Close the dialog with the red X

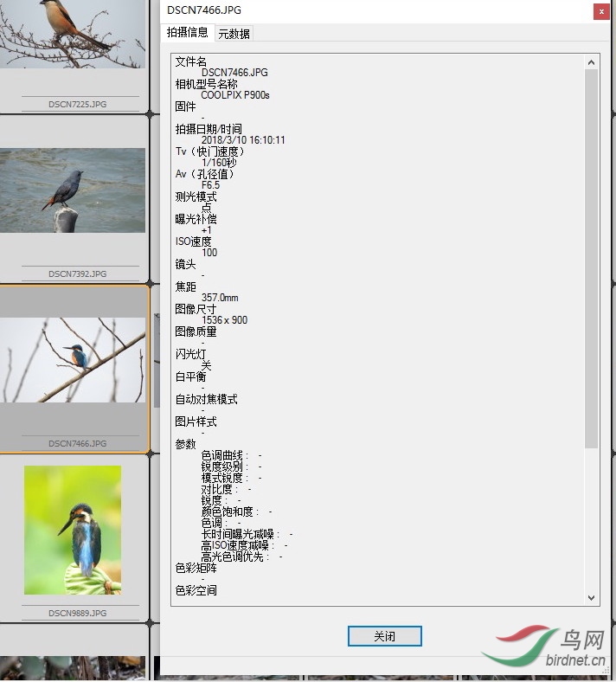click(x=600, y=11)
